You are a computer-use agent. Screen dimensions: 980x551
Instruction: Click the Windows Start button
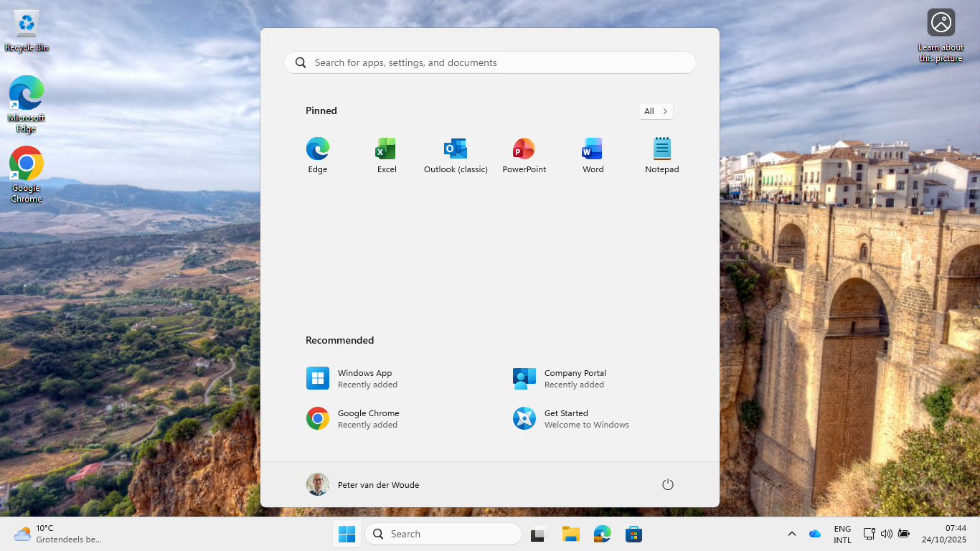(347, 534)
